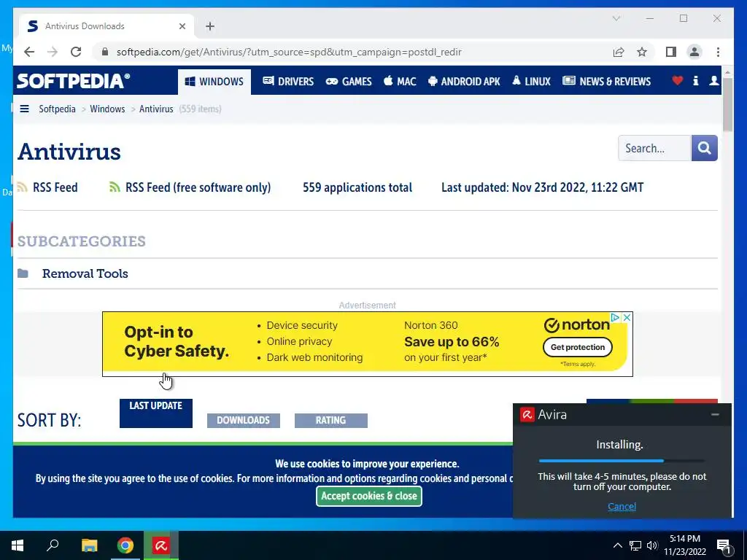Viewport: 747px width, 560px height.
Task: Click the Antivirus breadcrumb link
Action: pyautogui.click(x=156, y=109)
